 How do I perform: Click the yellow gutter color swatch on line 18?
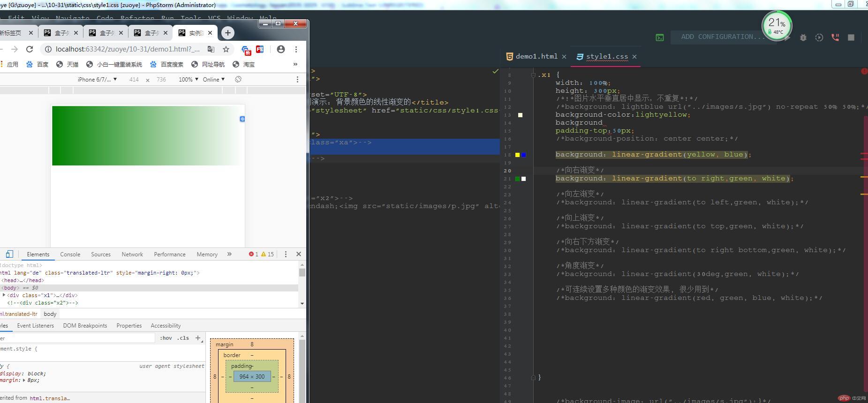(518, 155)
